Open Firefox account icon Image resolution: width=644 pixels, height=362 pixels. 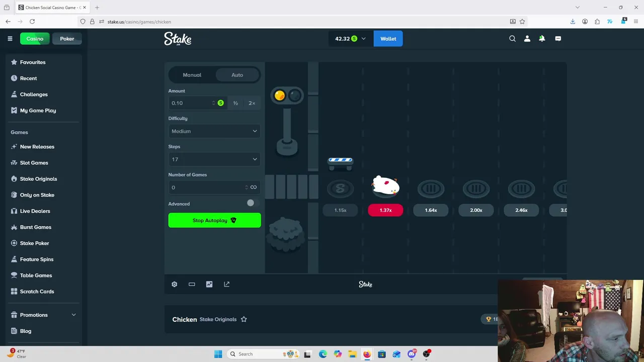click(x=585, y=22)
